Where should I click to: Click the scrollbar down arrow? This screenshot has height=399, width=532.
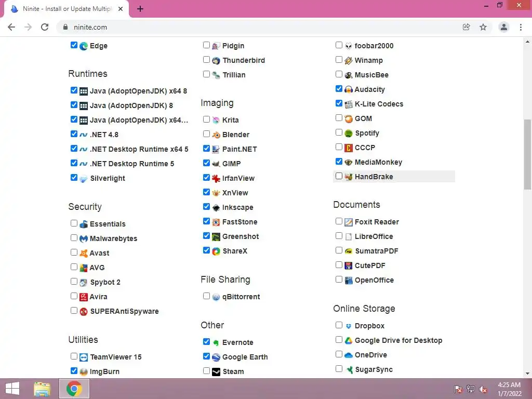click(527, 373)
